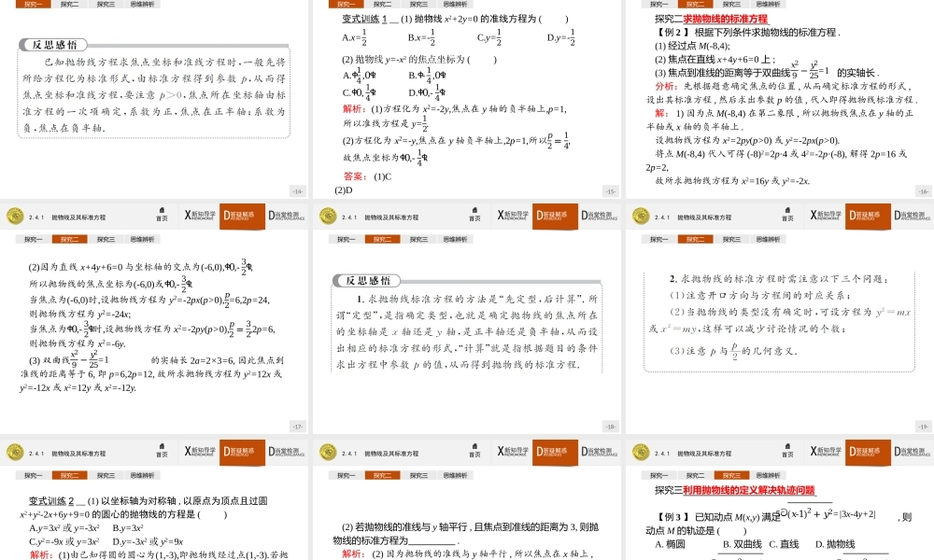The height and width of the screenshot is (560, 934).
Task: Click the gold emblem on the 准线与y轴平行 slide
Action: pyautogui.click(x=328, y=453)
